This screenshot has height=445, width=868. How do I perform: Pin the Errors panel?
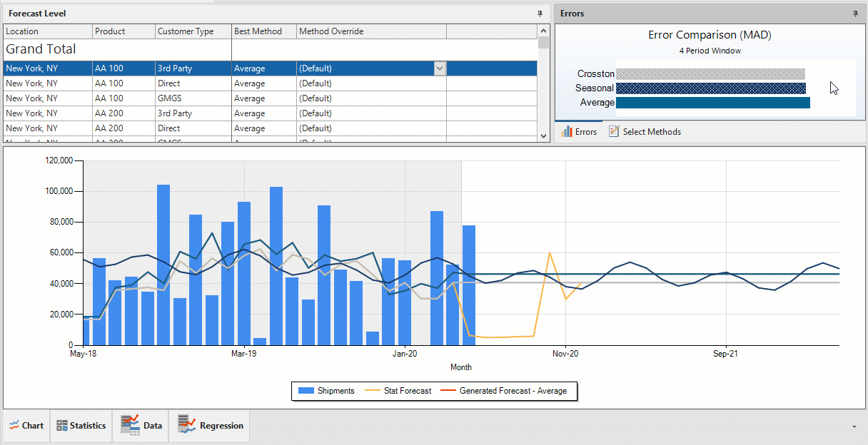coord(855,14)
